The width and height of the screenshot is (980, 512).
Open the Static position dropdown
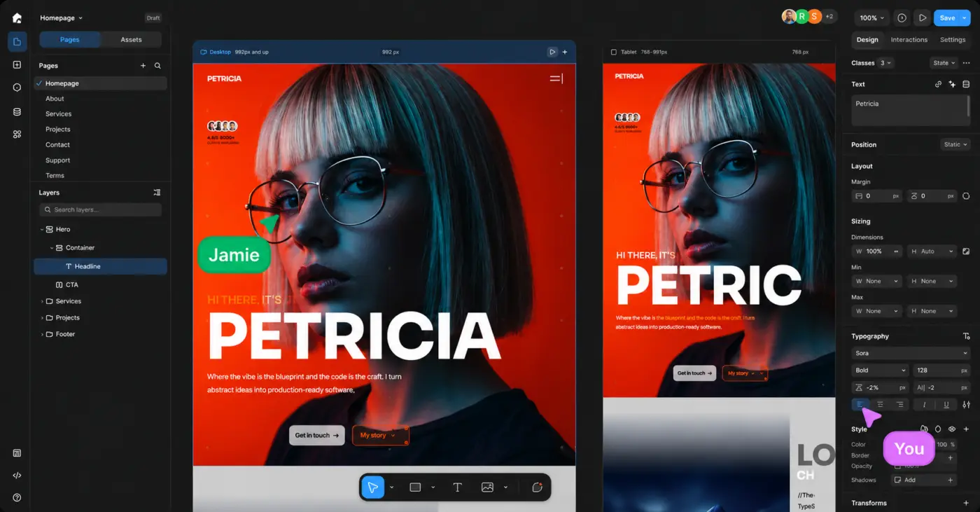coord(955,144)
